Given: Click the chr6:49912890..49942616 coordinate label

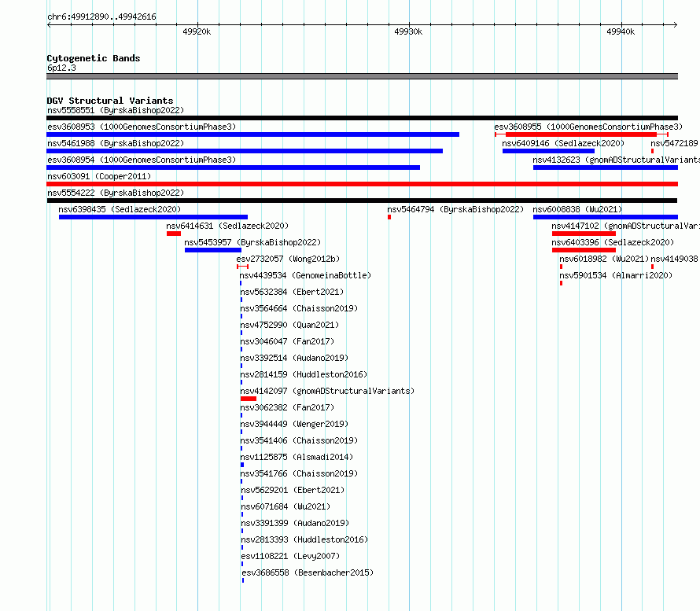Looking at the screenshot, I should click(101, 17).
